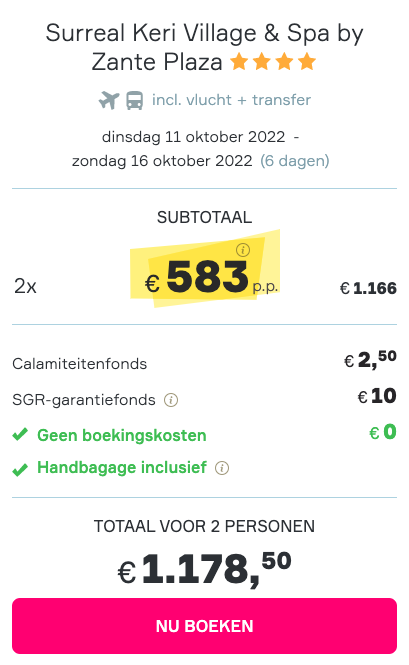Open info icon above 583 price
The image size is (409, 665).
click(x=243, y=250)
